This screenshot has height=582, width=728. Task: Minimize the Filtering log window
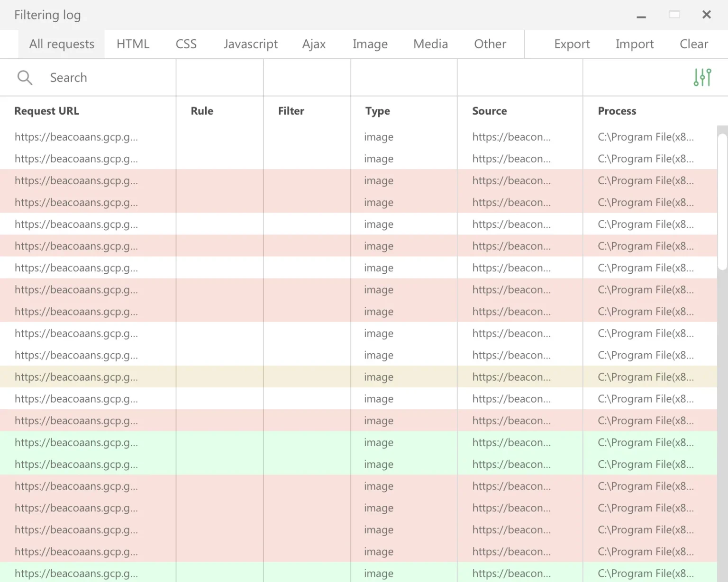click(x=641, y=17)
